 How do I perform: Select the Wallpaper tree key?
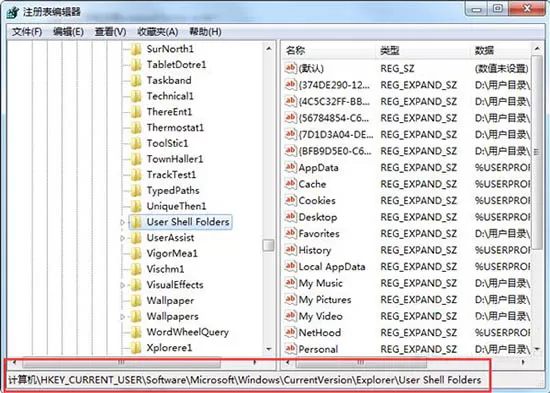pyautogui.click(x=170, y=301)
